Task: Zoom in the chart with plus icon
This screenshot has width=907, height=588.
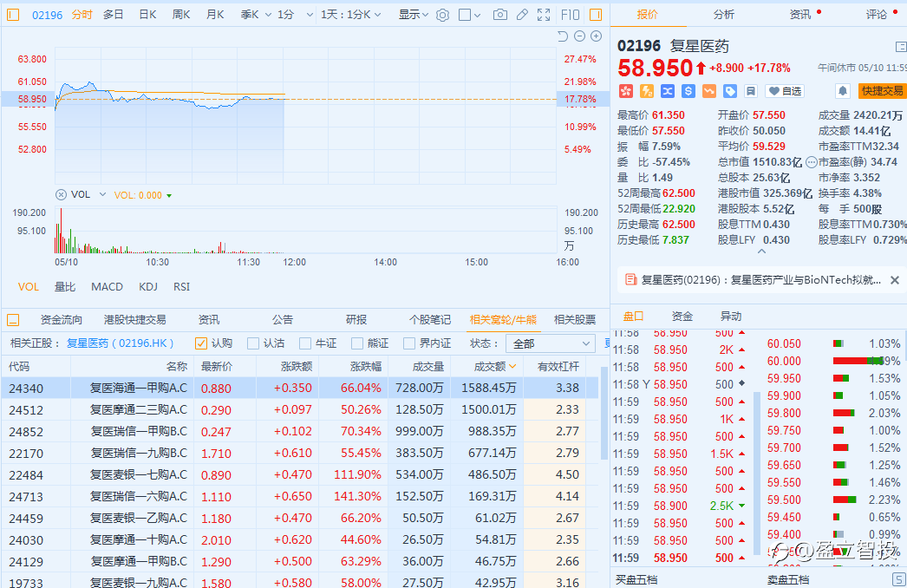Action: [596, 36]
